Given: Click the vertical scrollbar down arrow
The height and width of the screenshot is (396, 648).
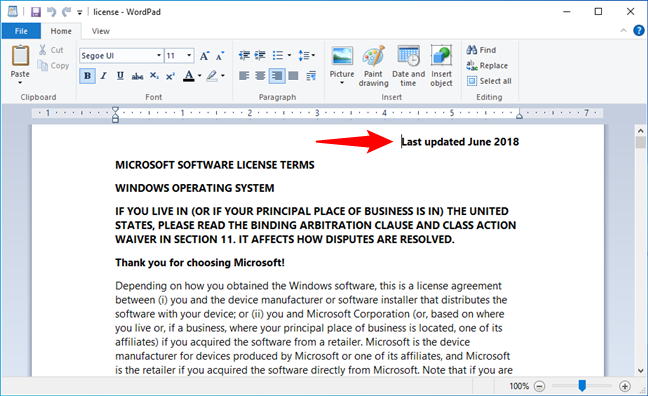Looking at the screenshot, I should [x=641, y=371].
